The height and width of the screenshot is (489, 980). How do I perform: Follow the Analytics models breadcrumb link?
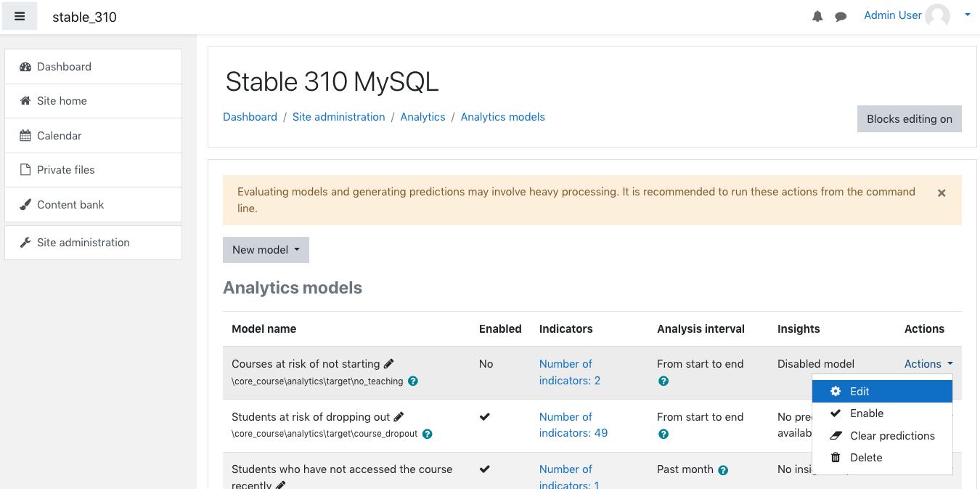pyautogui.click(x=502, y=117)
